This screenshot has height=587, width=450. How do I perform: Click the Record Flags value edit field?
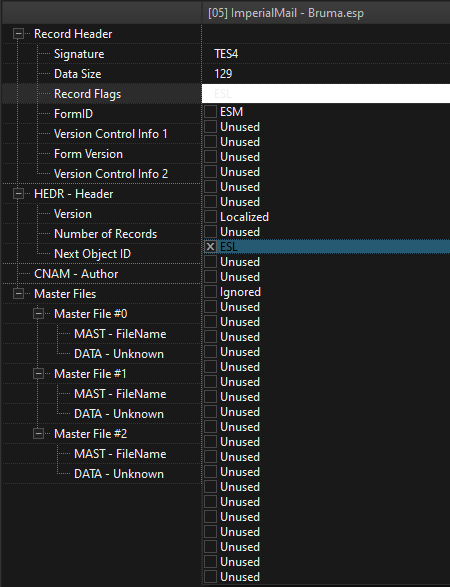click(326, 94)
